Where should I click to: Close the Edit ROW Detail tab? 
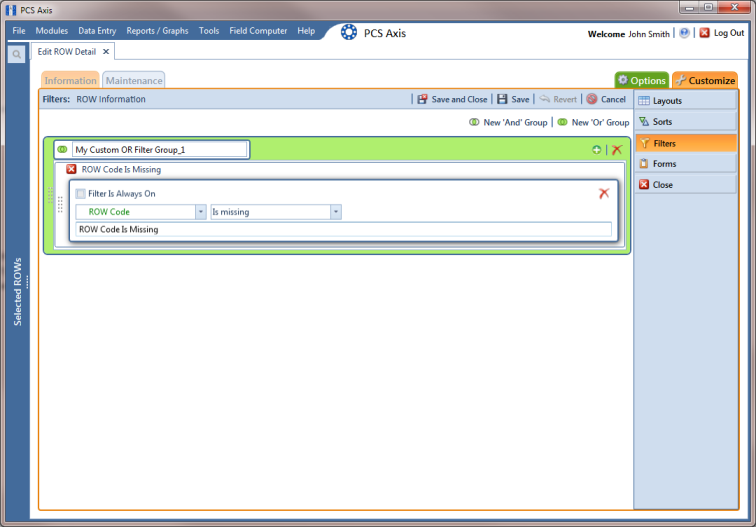click(x=106, y=52)
